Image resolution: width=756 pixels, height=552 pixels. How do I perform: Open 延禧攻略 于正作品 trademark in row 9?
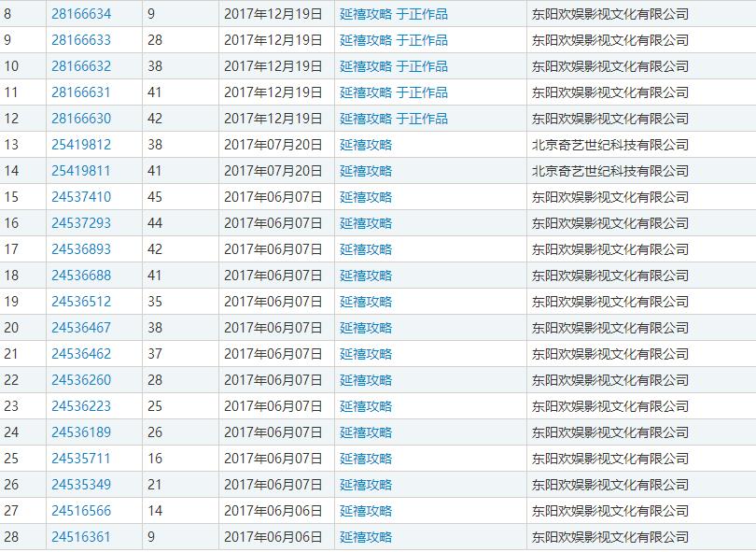pos(394,40)
